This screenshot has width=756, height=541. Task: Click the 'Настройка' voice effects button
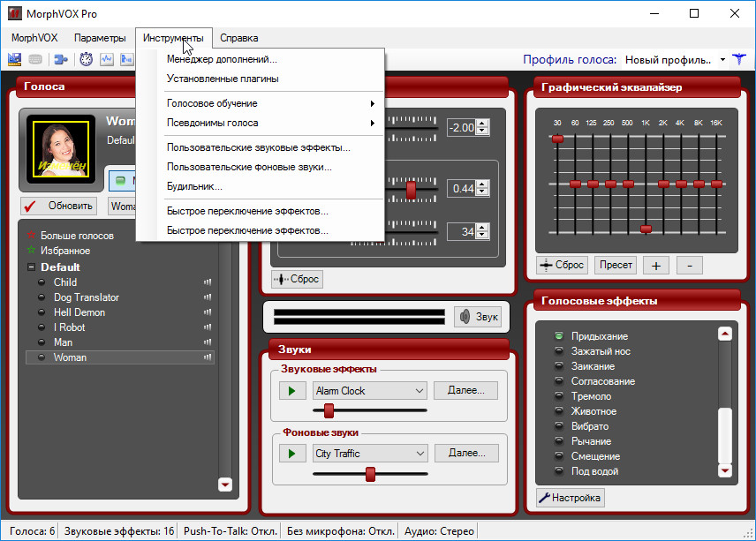570,498
